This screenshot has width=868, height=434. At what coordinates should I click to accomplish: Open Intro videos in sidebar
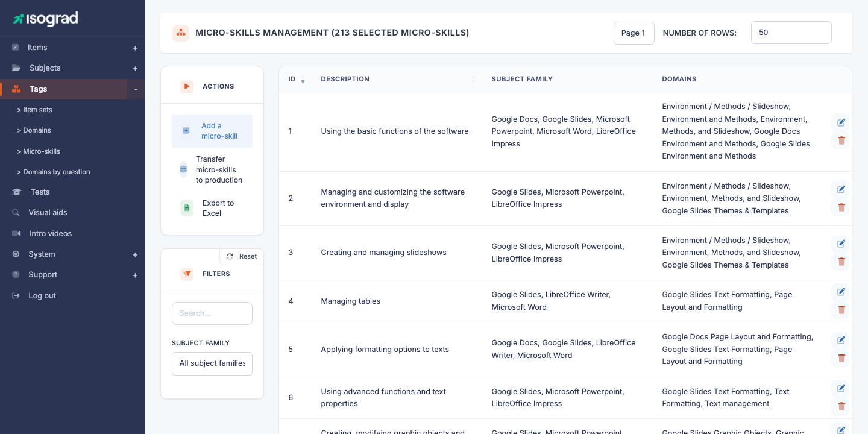[51, 233]
